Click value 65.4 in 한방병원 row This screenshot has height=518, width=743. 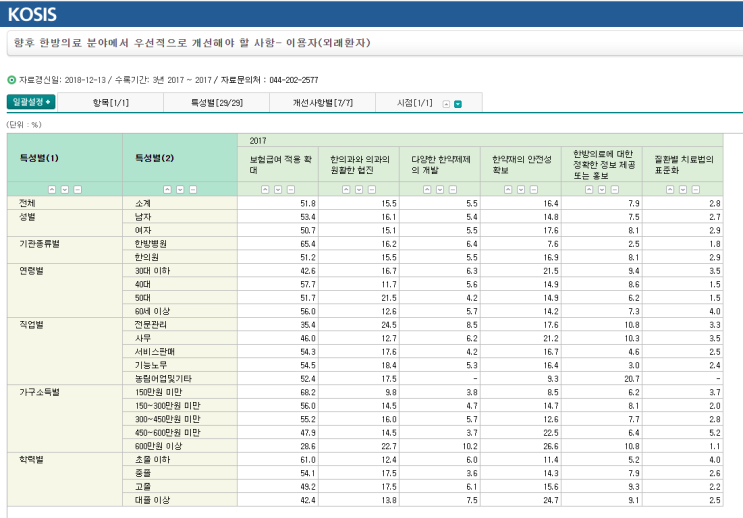(x=308, y=244)
